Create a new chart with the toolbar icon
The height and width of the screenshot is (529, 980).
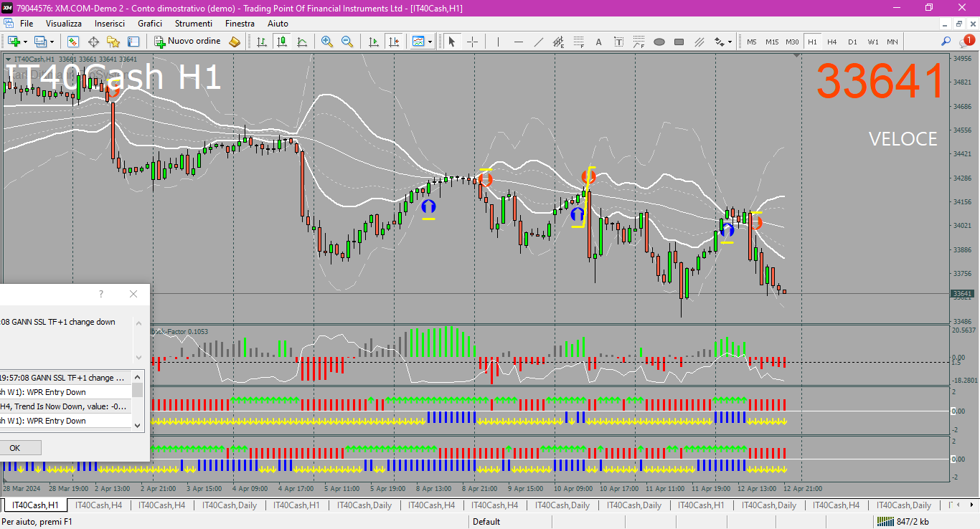14,42
